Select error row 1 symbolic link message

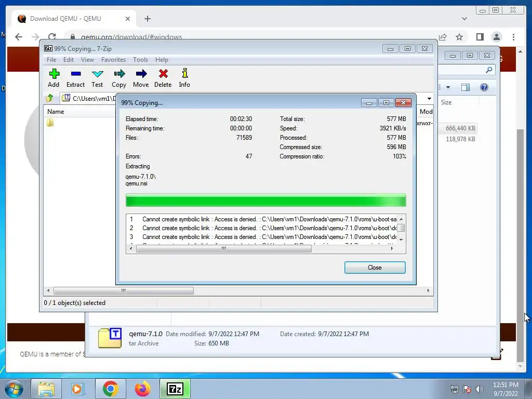point(261,219)
